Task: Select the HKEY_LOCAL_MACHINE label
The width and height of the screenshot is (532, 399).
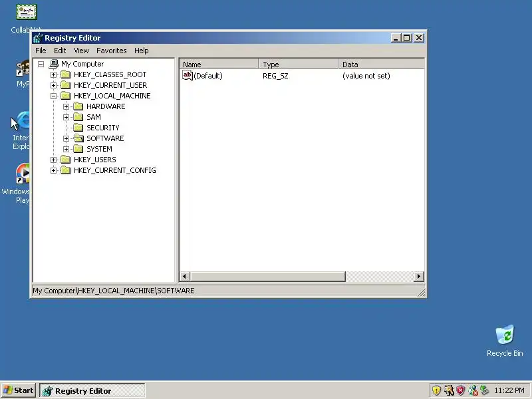Action: (x=112, y=96)
